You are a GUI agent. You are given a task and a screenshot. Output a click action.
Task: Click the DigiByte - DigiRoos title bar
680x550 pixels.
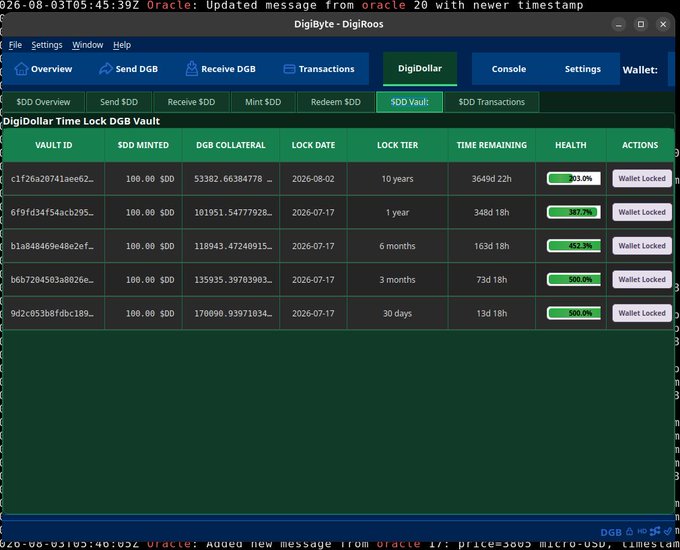(338, 24)
